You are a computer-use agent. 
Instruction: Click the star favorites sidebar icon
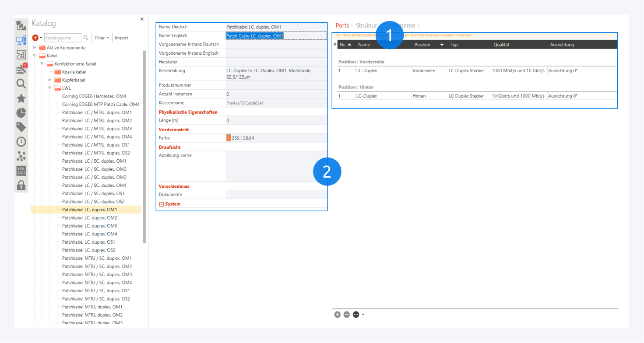tap(21, 98)
